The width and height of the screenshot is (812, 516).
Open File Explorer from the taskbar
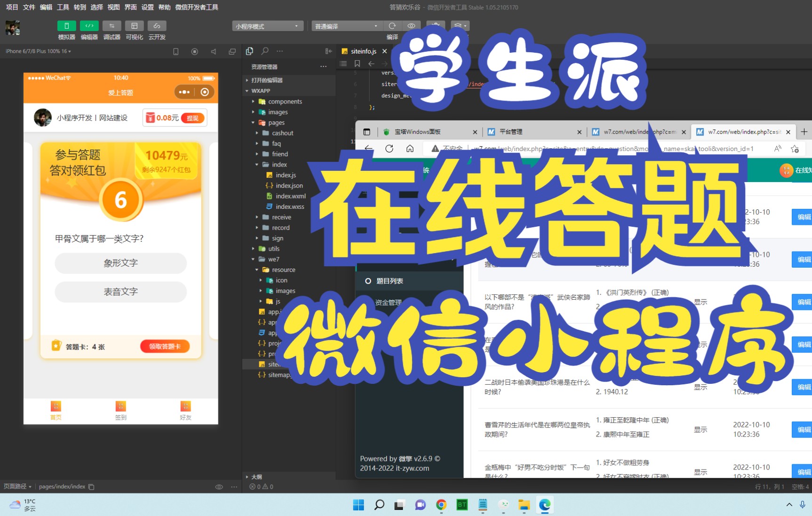(x=524, y=505)
